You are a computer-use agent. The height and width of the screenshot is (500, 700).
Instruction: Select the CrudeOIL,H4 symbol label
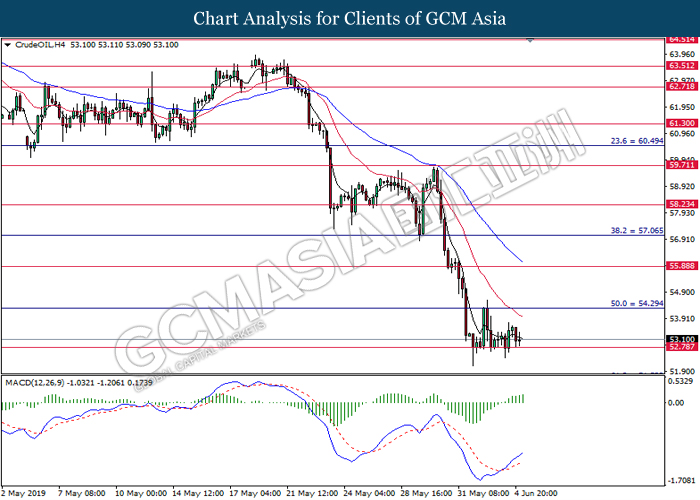(40, 45)
